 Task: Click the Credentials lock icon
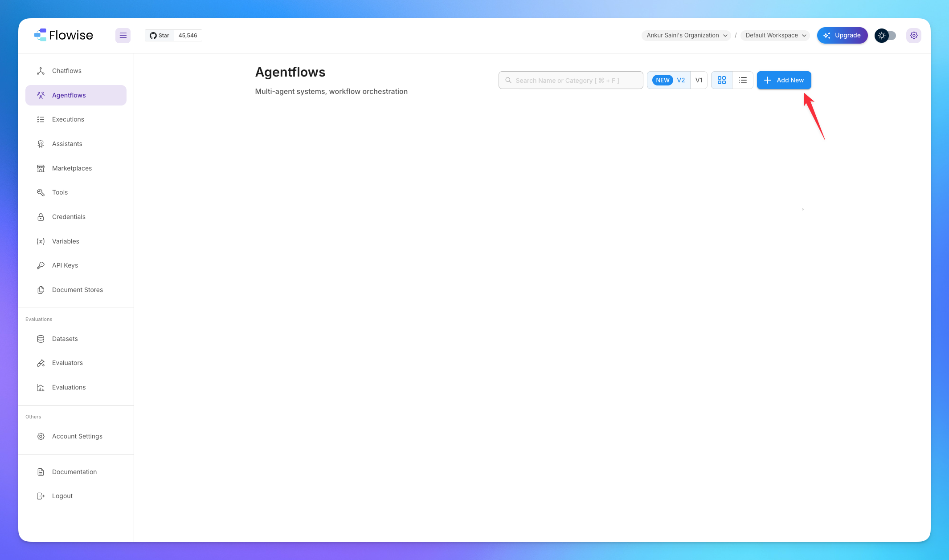coord(41,217)
